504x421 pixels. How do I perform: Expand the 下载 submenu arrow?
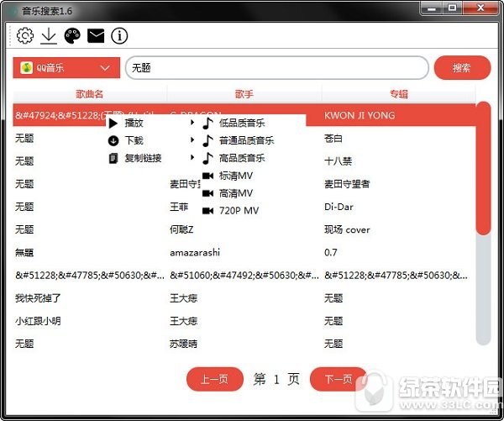pyautogui.click(x=192, y=139)
